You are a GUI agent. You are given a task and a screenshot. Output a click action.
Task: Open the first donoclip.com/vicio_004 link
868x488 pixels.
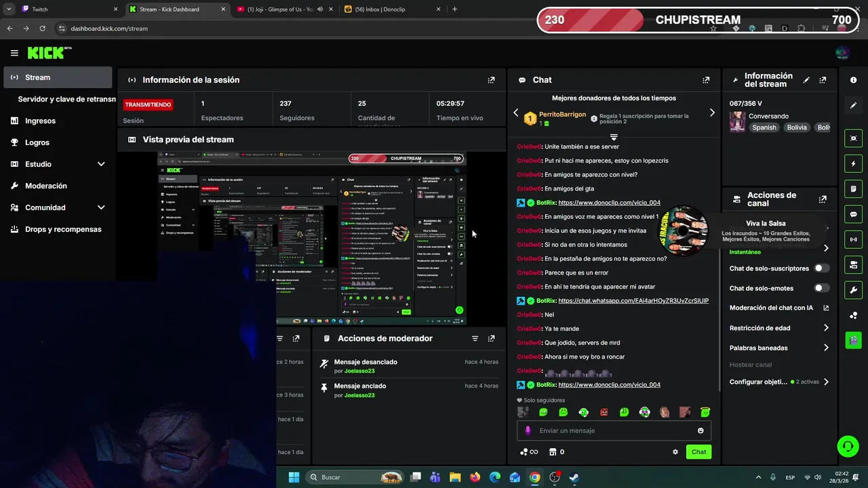pyautogui.click(x=609, y=203)
